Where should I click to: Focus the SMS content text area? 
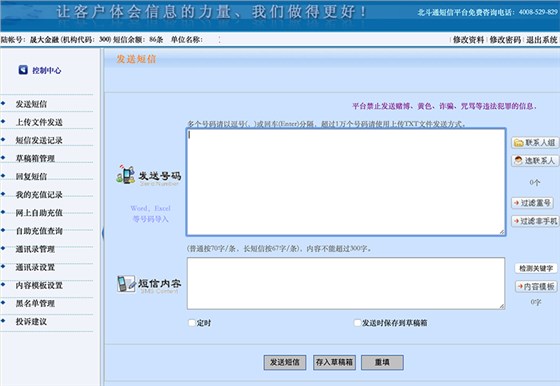point(346,284)
